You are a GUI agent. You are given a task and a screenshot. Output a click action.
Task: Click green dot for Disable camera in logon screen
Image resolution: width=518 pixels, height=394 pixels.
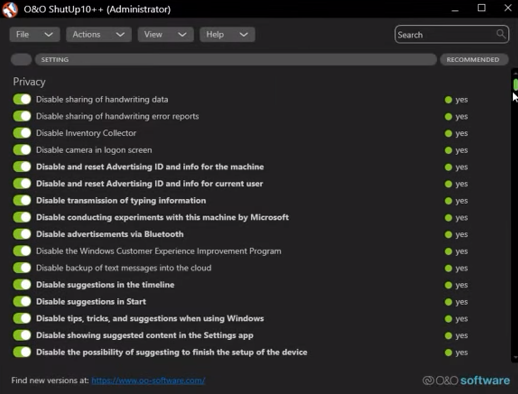(x=448, y=150)
